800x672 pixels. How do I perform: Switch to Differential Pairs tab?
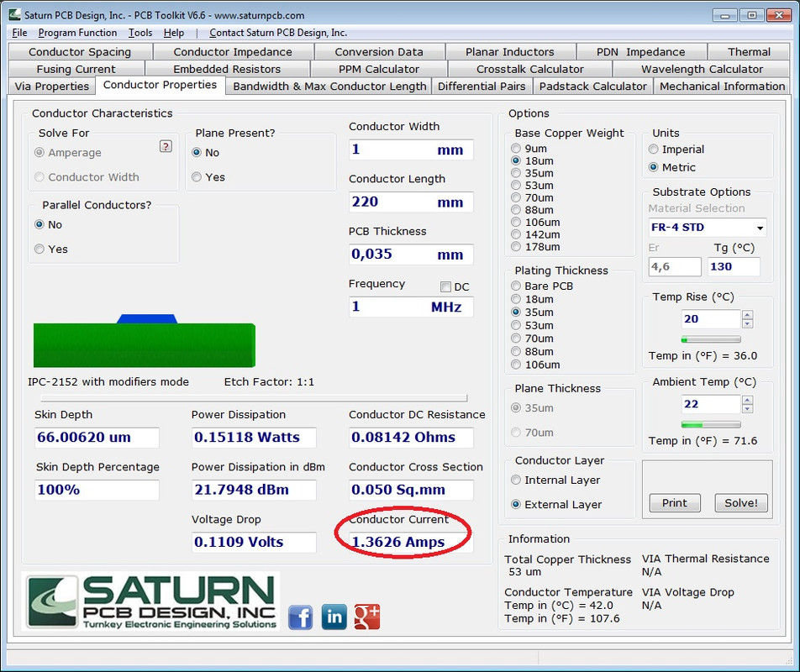coord(482,87)
